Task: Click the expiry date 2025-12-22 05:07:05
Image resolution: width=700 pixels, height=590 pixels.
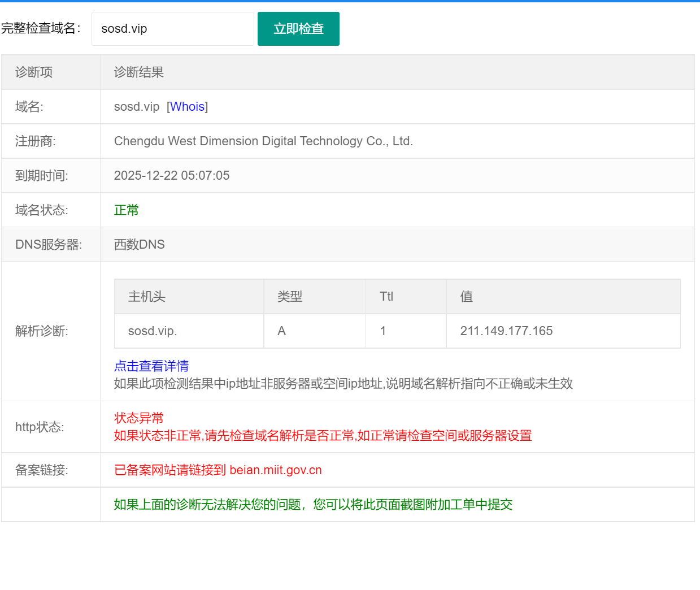Action: tap(172, 176)
